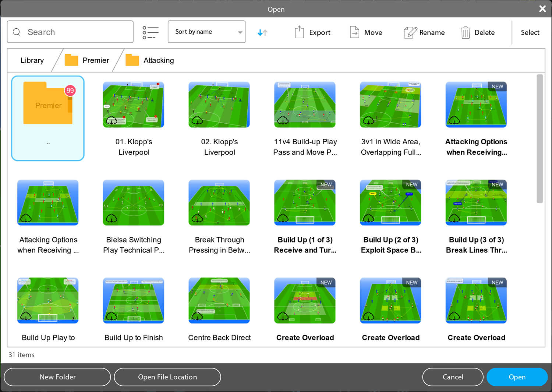Click inside the Search field

(x=74, y=32)
